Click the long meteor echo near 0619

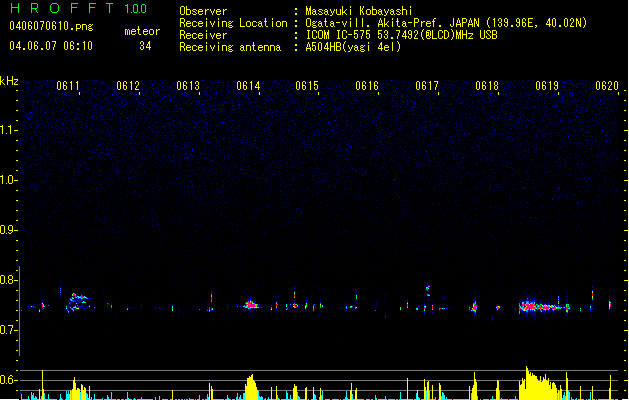(x=544, y=307)
